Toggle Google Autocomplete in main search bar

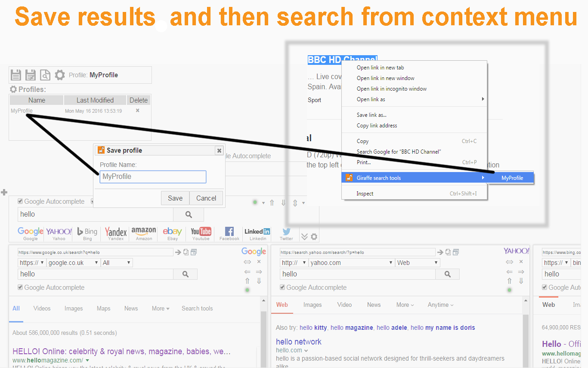[20, 201]
